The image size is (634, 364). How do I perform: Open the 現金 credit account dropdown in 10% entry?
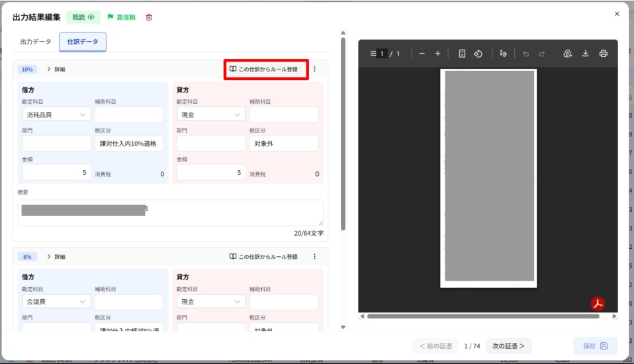(211, 114)
